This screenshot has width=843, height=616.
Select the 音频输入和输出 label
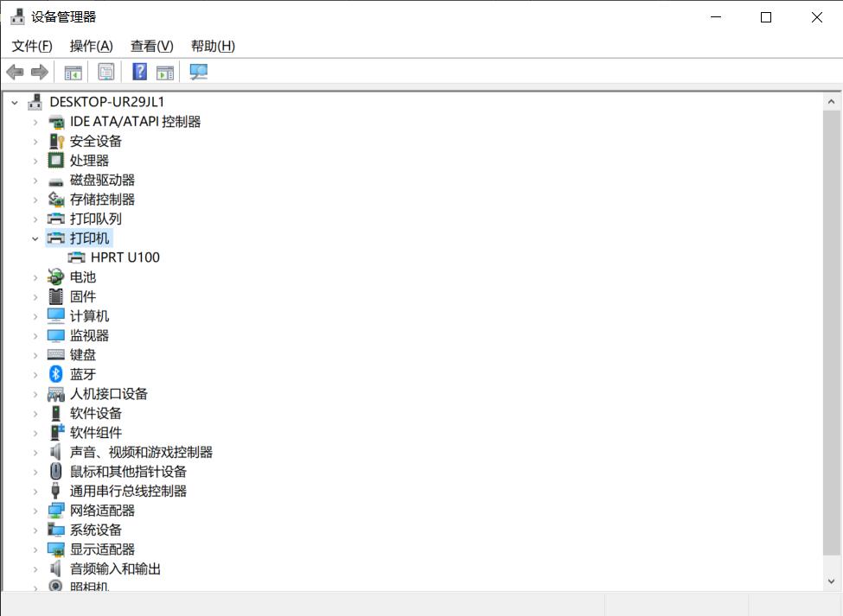[115, 568]
